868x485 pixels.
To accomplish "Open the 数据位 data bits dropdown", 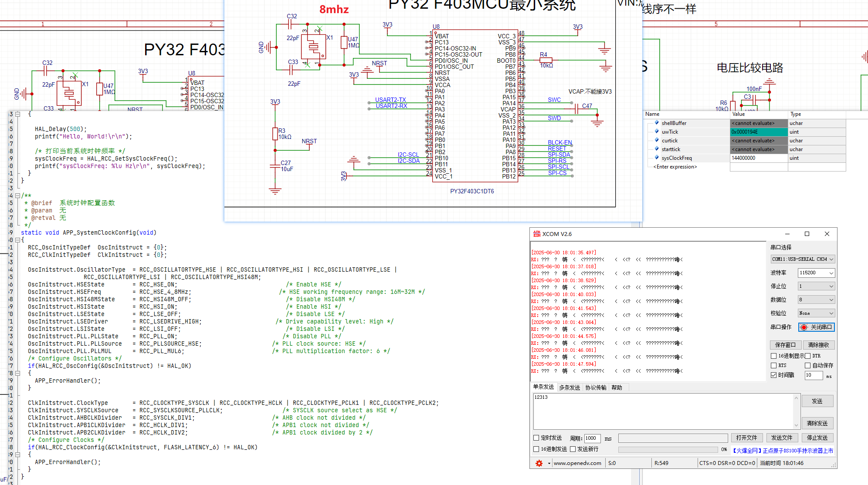I will (816, 300).
